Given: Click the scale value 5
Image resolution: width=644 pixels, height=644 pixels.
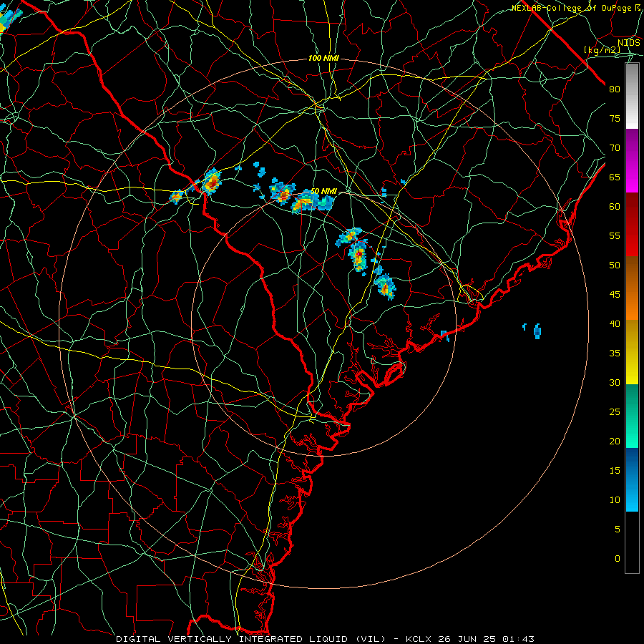Looking at the screenshot, I should coord(618,530).
